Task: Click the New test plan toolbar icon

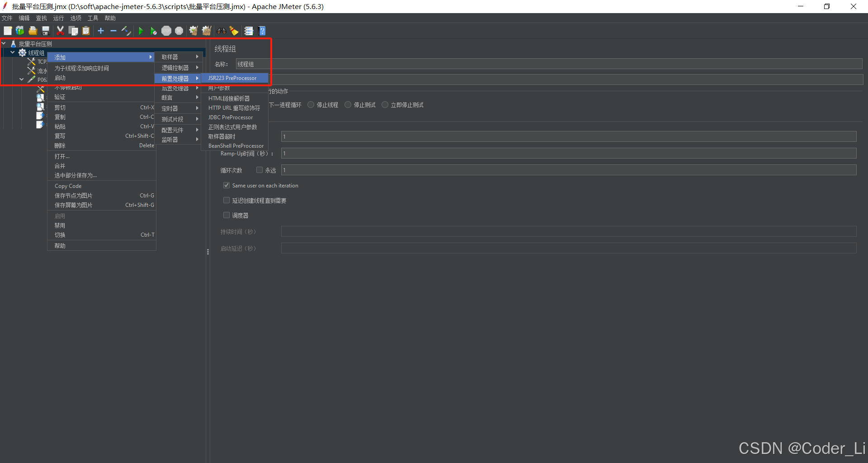Action: point(8,31)
